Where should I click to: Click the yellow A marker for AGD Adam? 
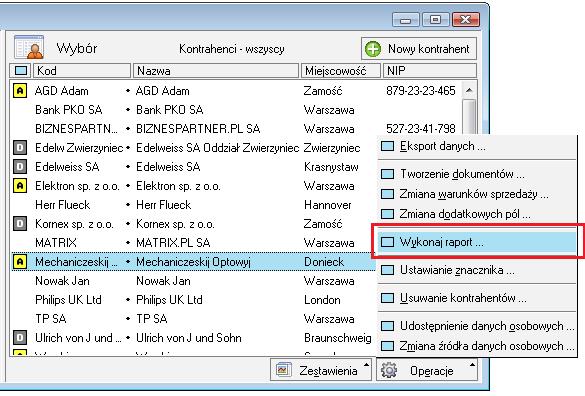coord(20,91)
